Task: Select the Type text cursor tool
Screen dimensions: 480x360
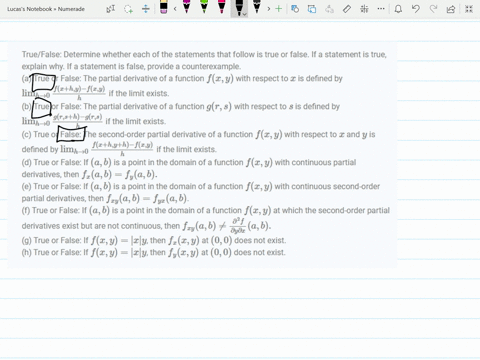Action: [x=111, y=9]
